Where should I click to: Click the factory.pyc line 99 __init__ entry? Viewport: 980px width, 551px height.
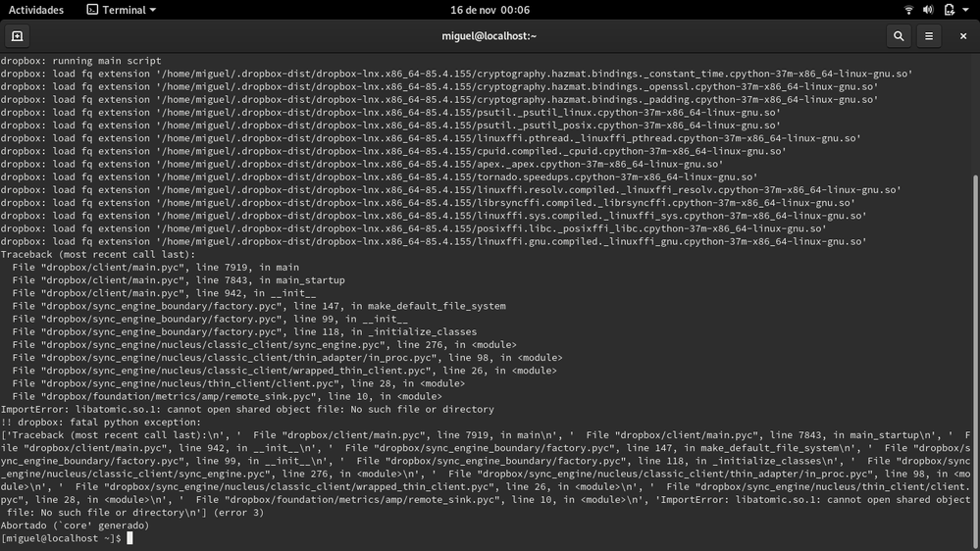coord(210,320)
